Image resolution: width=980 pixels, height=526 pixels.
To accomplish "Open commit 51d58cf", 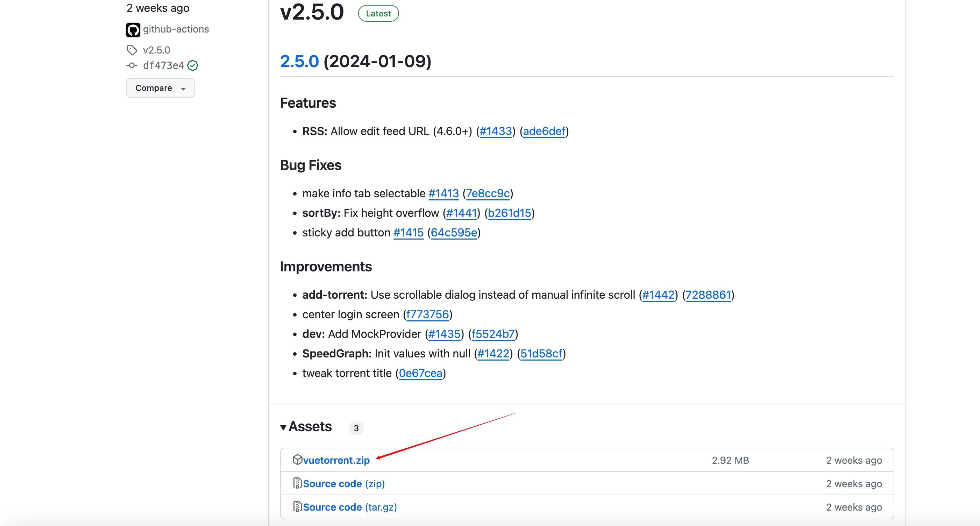I will [541, 354].
